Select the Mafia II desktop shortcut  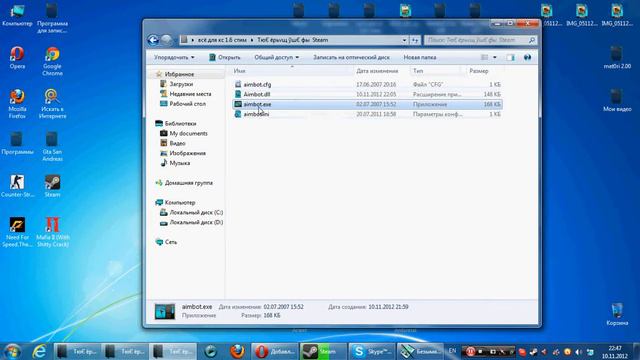[x=52, y=232]
